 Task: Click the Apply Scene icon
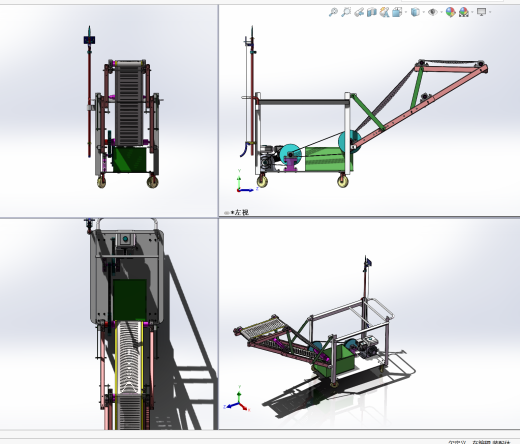[x=464, y=12]
